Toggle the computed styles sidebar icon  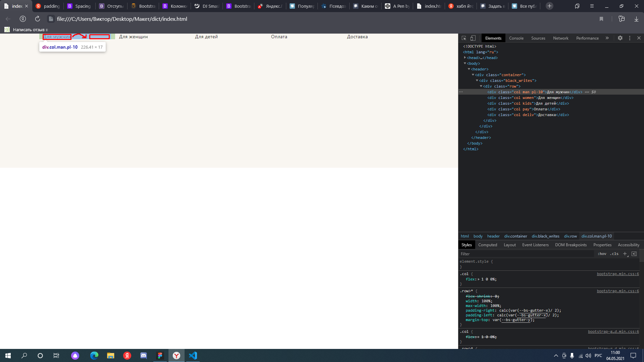634,254
